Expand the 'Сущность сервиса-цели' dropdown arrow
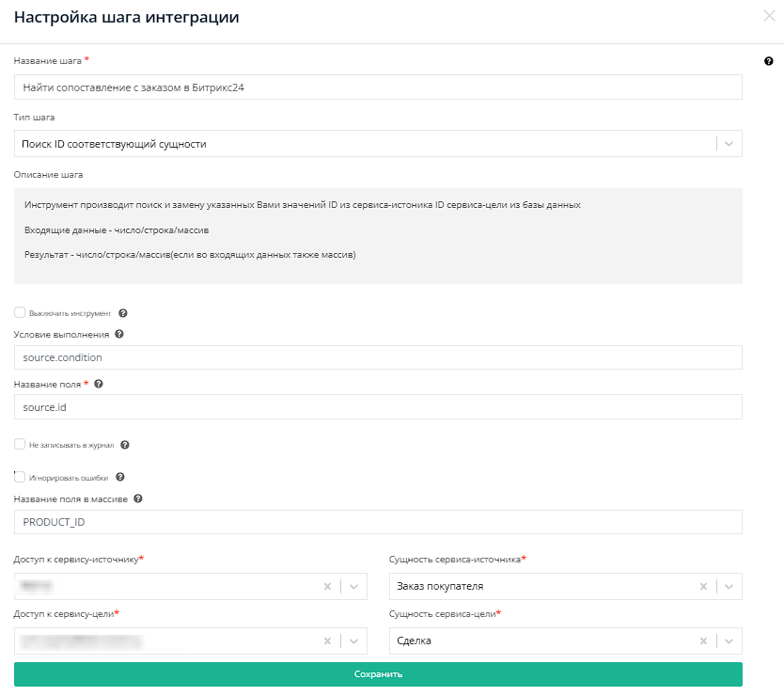Viewport: 784px width, 696px height. point(729,641)
